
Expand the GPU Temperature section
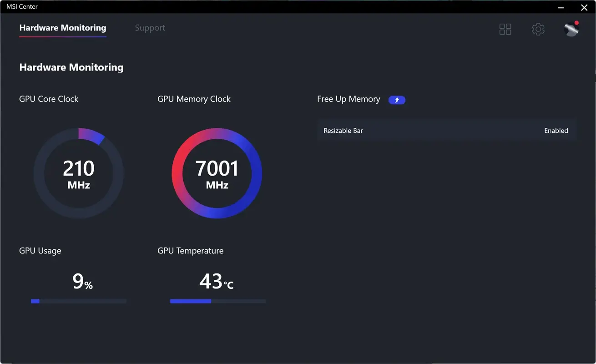190,250
